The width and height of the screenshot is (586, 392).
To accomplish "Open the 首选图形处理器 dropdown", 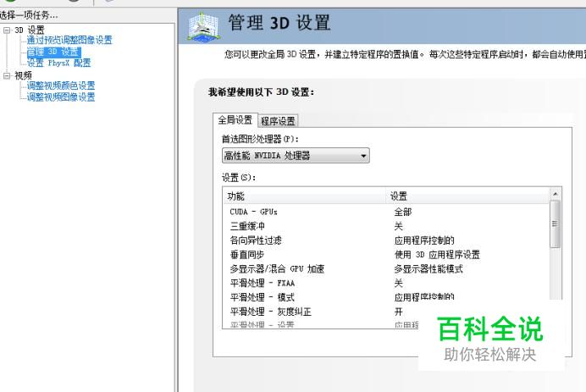I will pos(296,156).
